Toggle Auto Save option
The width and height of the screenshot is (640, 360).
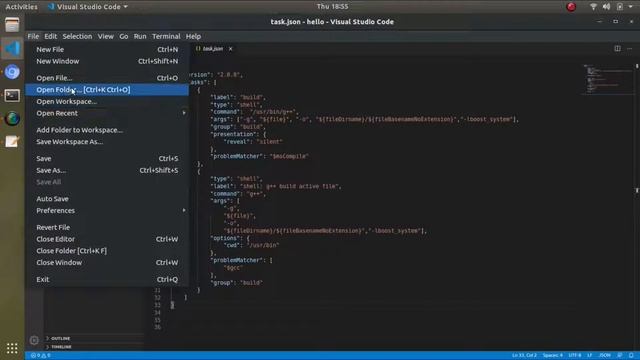tap(107, 199)
